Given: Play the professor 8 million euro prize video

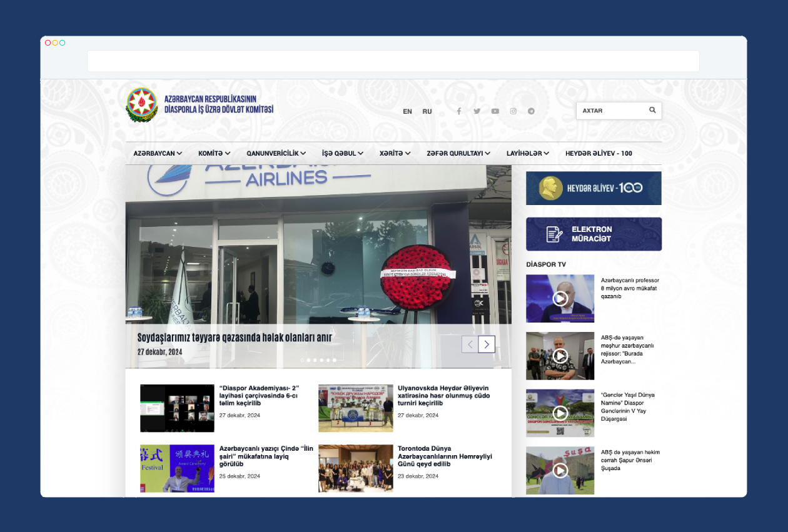Looking at the screenshot, I should pos(560,298).
